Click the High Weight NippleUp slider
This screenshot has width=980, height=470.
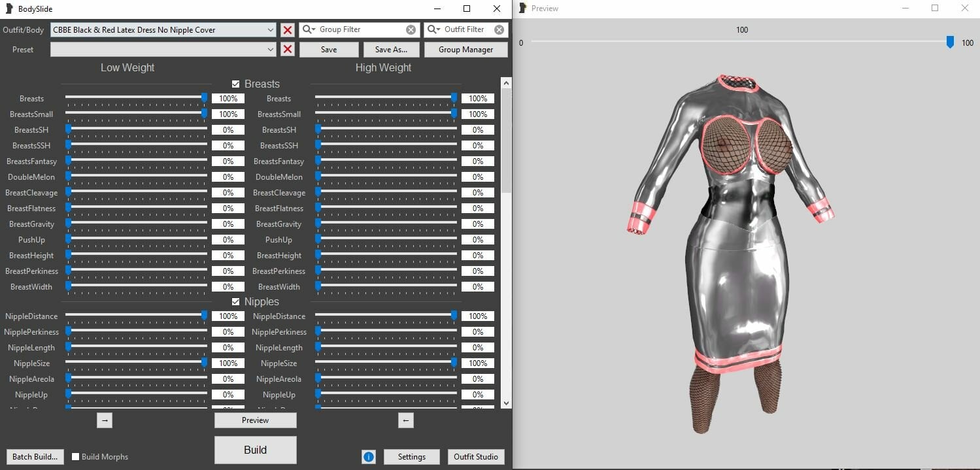[386, 394]
